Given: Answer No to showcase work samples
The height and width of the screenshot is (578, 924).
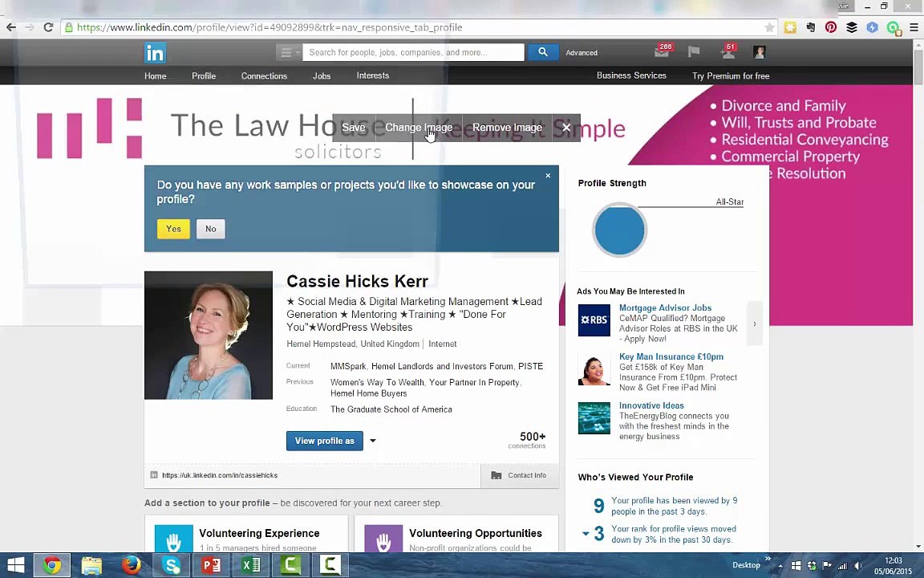Looking at the screenshot, I should click(x=210, y=229).
